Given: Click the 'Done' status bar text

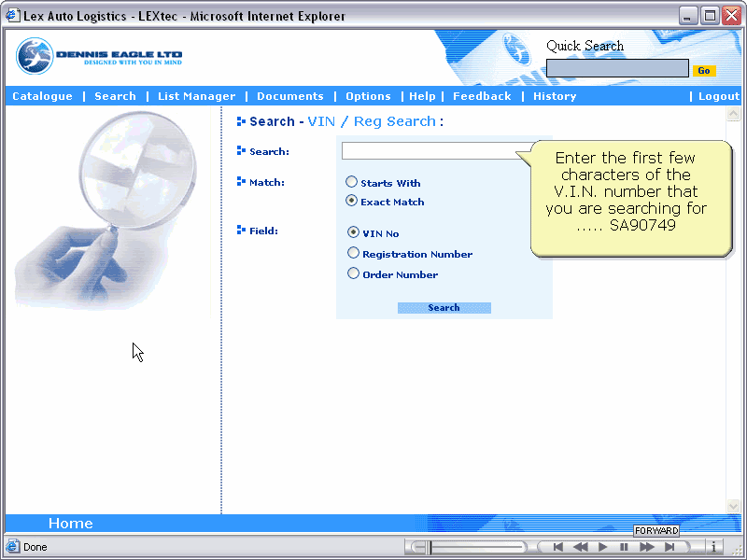Looking at the screenshot, I should [x=35, y=547].
